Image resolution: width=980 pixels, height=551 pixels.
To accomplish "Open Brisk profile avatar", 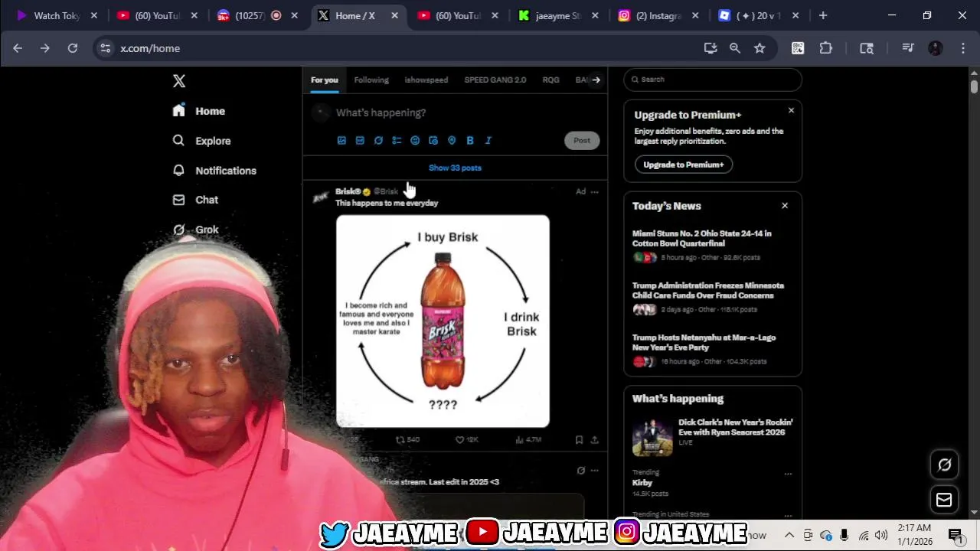I will (321, 197).
